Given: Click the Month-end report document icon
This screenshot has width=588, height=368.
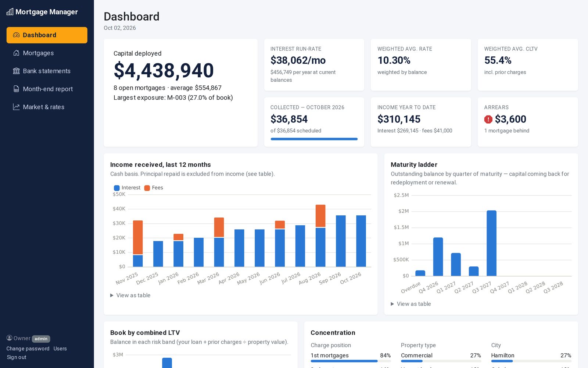Looking at the screenshot, I should [16, 89].
